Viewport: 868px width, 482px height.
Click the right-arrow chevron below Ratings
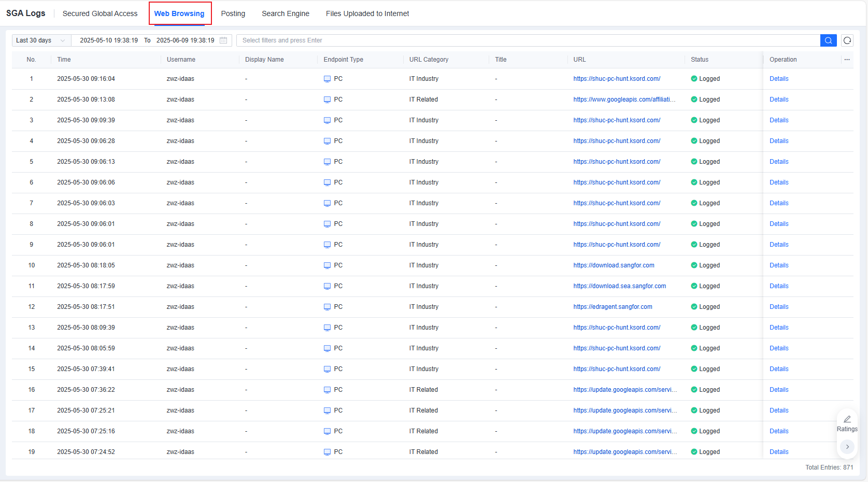[x=847, y=446]
